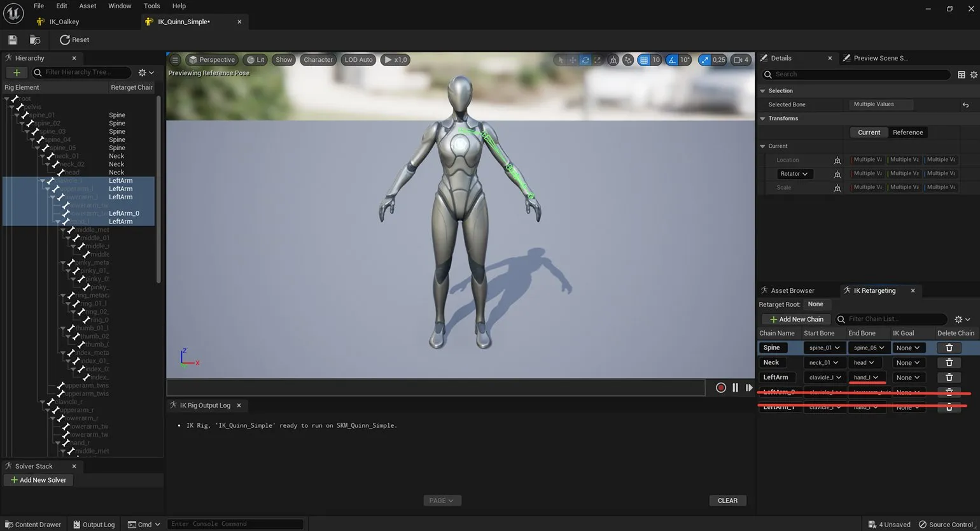Select the rotate transform tool in viewport

(x=585, y=60)
